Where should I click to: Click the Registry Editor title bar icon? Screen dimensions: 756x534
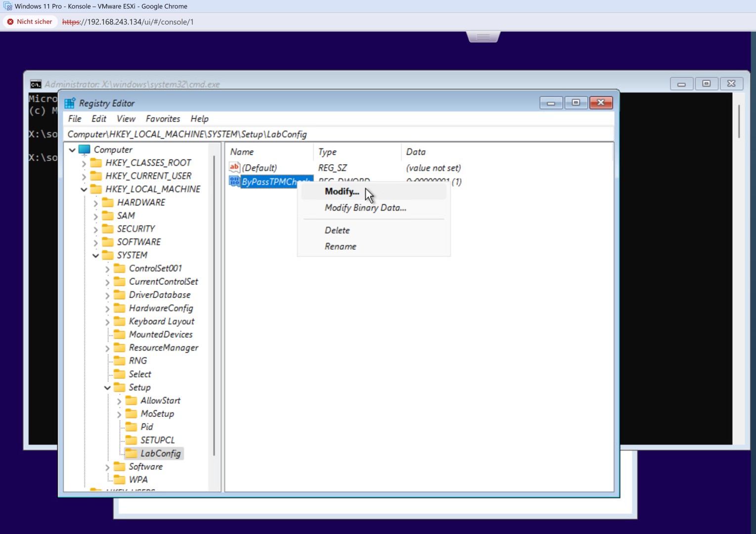coord(70,103)
